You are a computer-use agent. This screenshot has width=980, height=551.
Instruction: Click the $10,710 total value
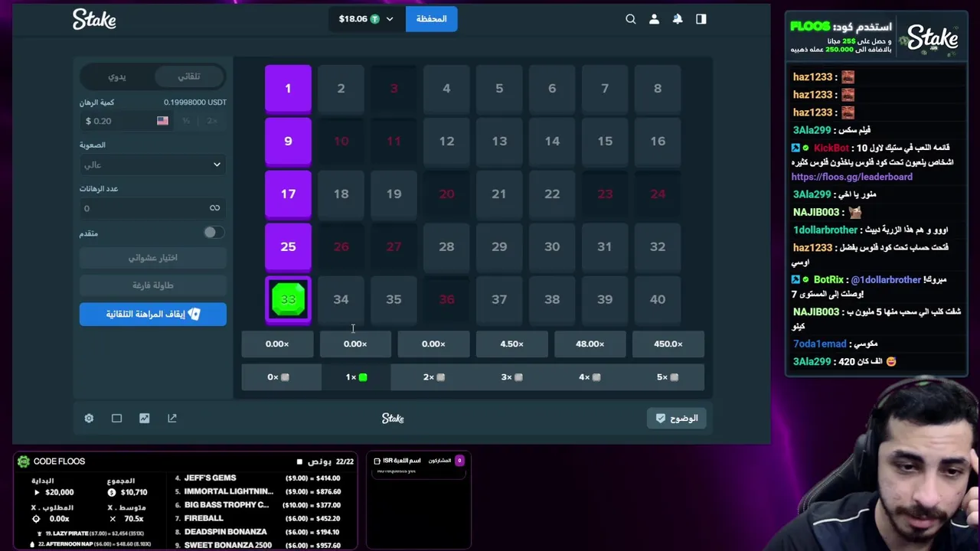click(x=133, y=492)
